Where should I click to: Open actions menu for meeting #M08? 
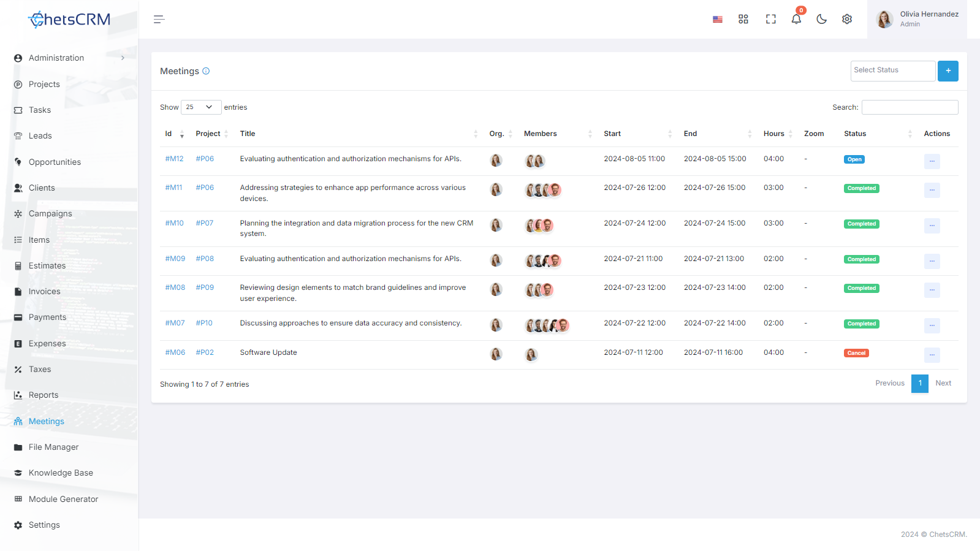(x=932, y=290)
